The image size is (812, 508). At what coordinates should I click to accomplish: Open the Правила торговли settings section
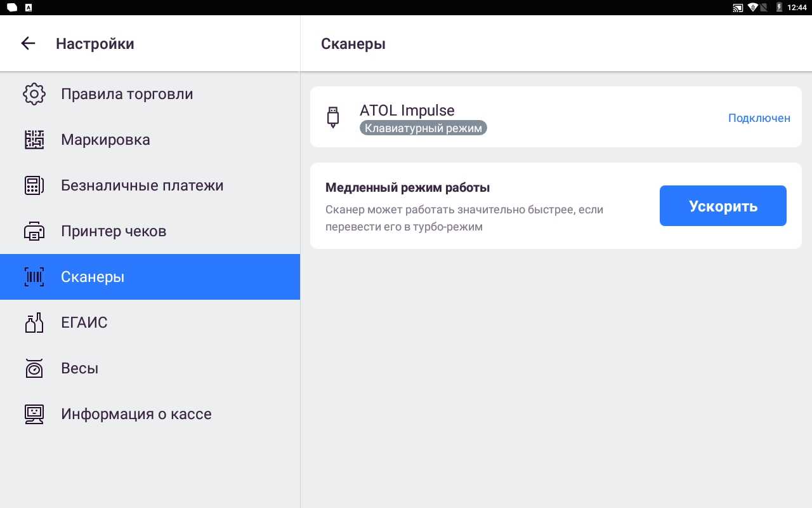click(127, 94)
